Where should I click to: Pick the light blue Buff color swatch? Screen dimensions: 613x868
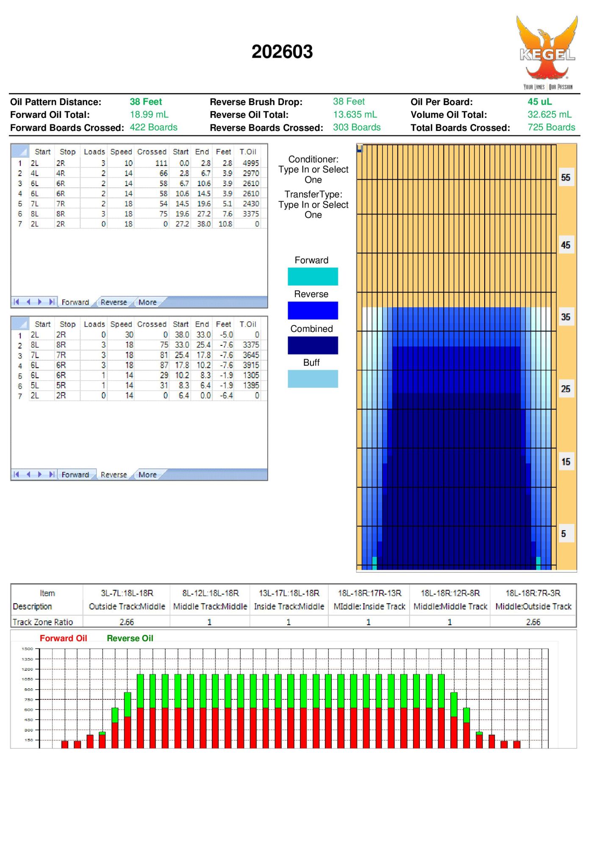coord(313,379)
